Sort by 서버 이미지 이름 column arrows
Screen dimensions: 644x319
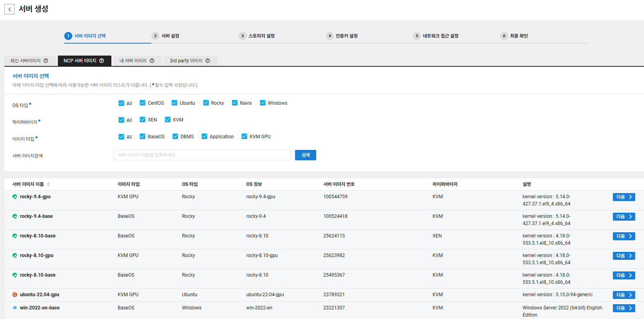48,184
